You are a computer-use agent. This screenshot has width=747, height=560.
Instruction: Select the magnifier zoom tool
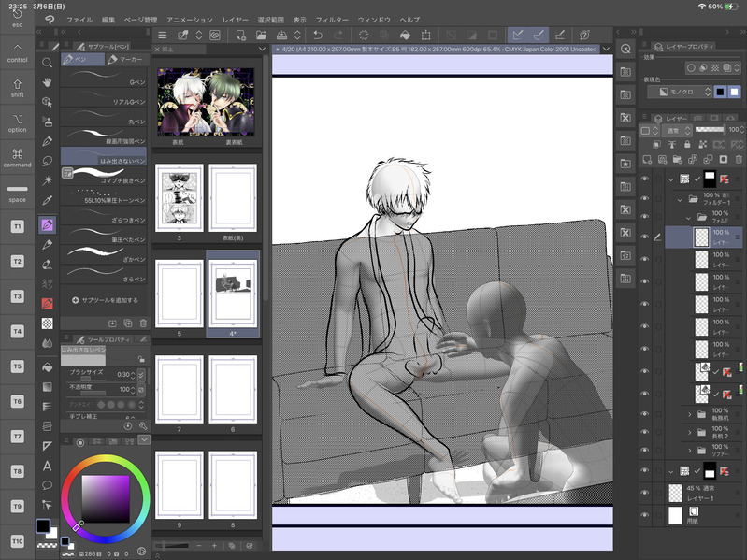[47, 63]
